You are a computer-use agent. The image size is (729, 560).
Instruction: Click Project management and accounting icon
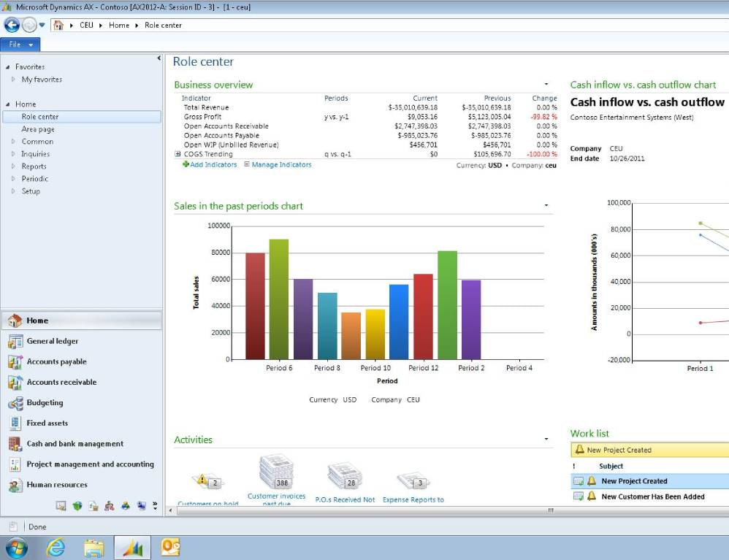(15, 464)
